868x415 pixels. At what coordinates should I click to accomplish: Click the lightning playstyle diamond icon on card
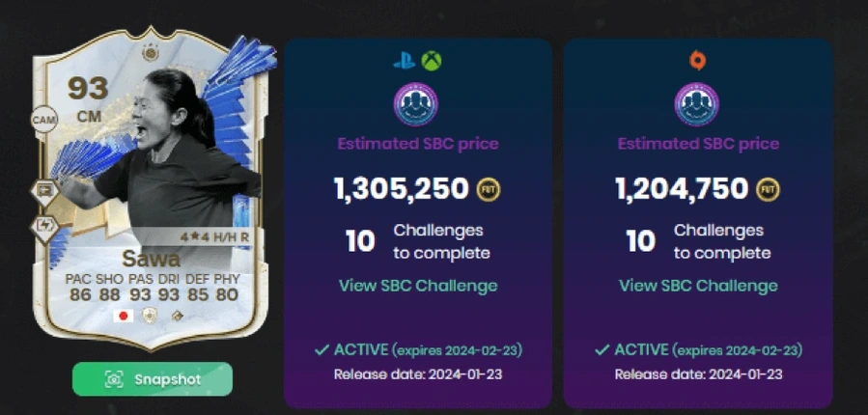pyautogui.click(x=44, y=227)
